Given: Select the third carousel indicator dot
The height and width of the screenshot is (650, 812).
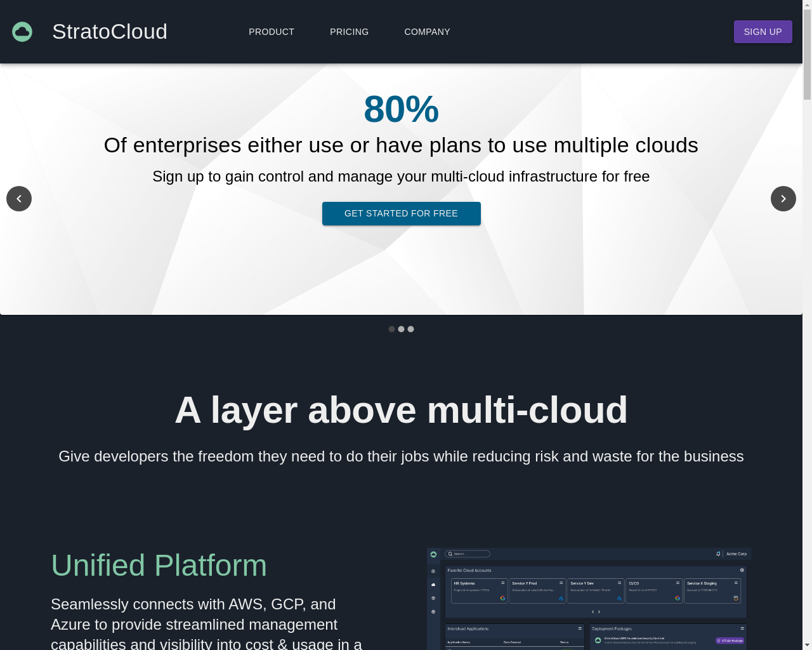Looking at the screenshot, I should [411, 329].
